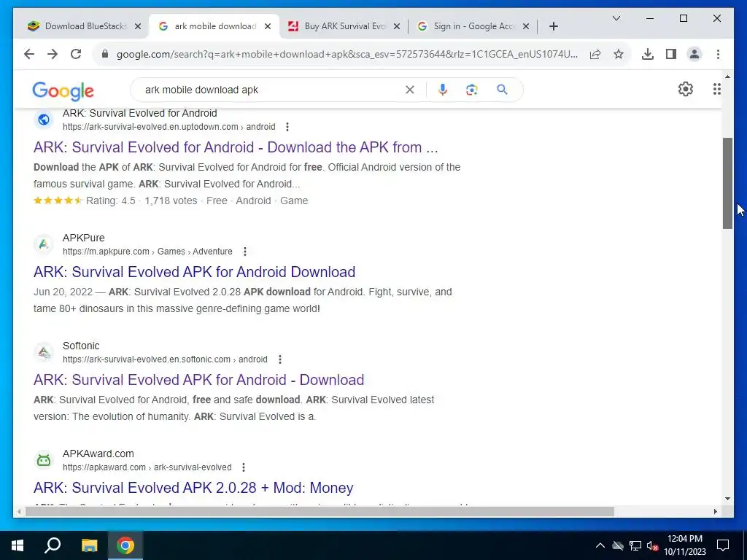Go back to the previous page
This screenshot has width=747, height=560.
click(29, 54)
